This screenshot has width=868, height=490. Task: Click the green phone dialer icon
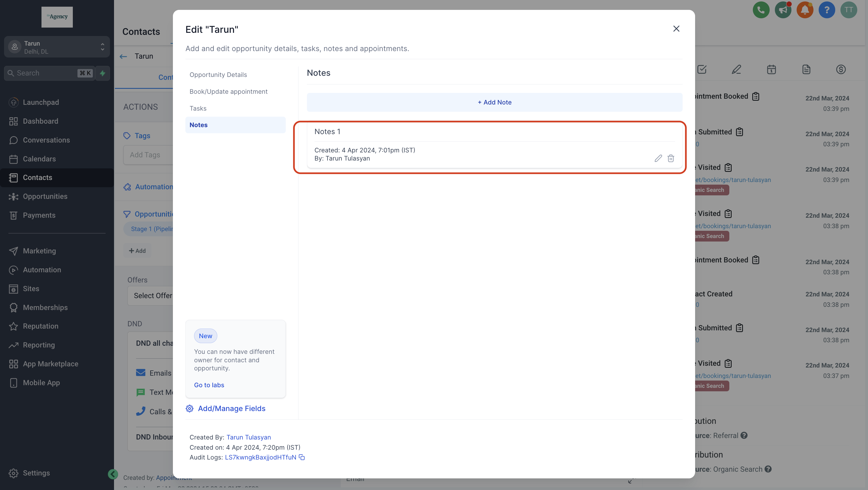point(761,10)
